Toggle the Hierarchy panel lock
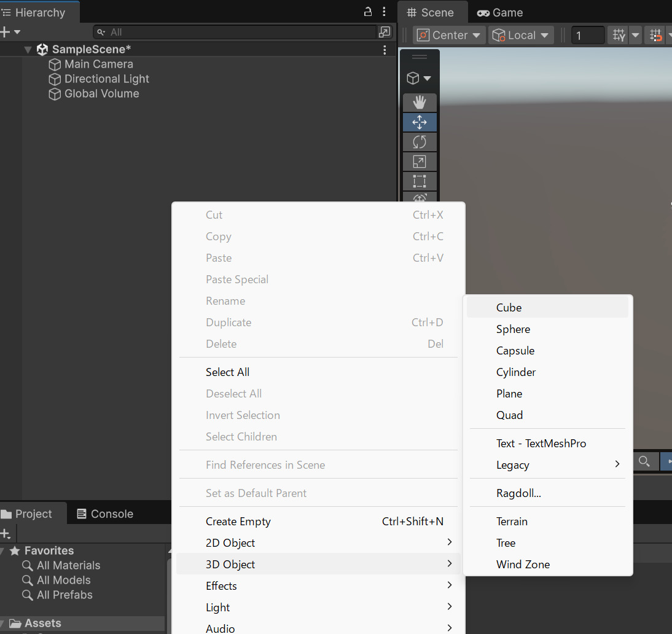672x634 pixels. (x=368, y=12)
